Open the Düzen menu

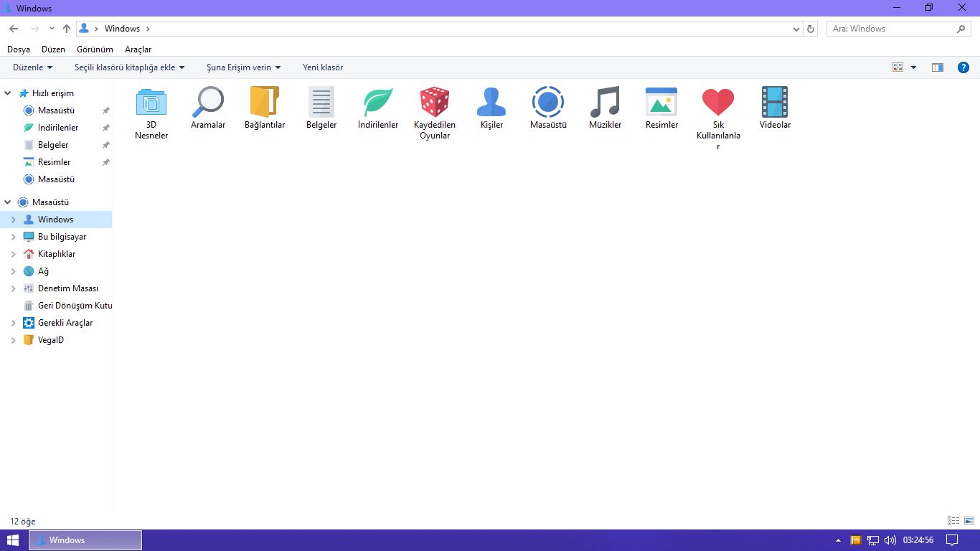[54, 50]
